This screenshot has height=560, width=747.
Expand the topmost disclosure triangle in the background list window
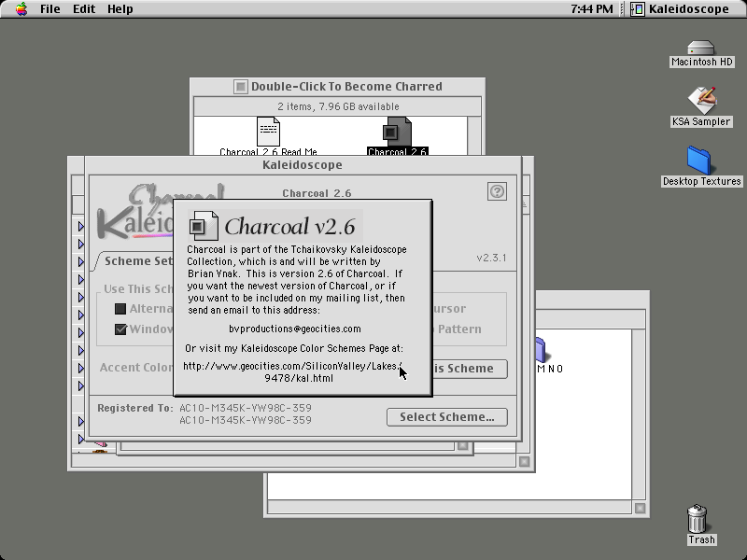80,226
